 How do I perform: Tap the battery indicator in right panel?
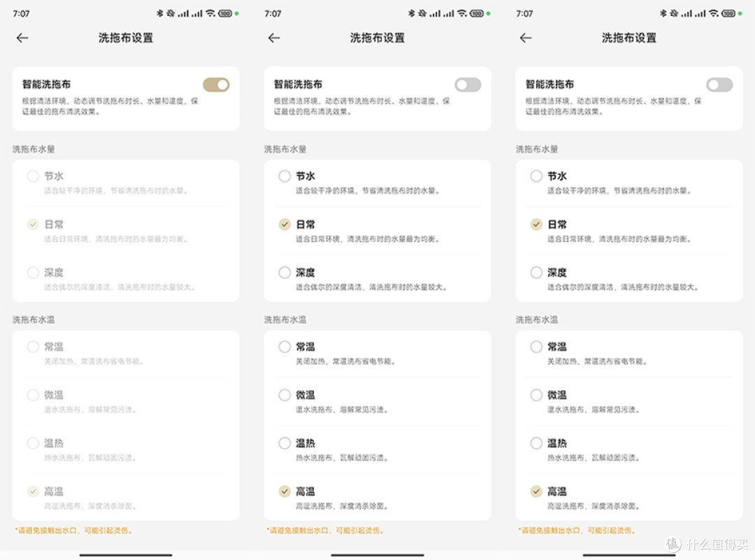pyautogui.click(x=729, y=13)
